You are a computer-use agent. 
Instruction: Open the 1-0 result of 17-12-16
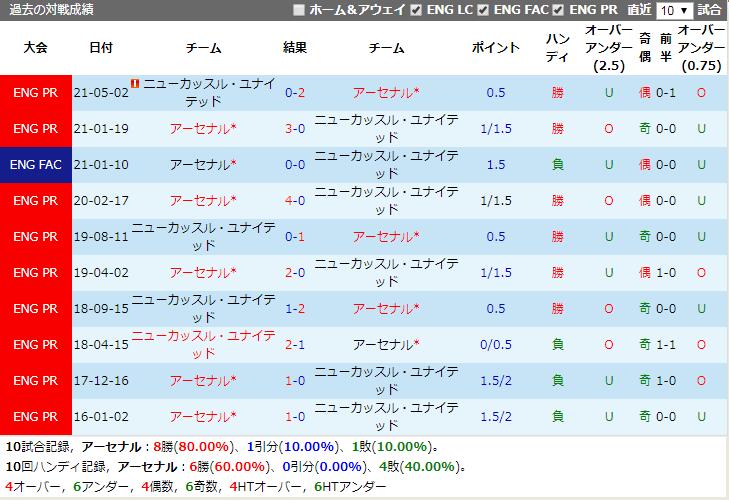point(295,381)
